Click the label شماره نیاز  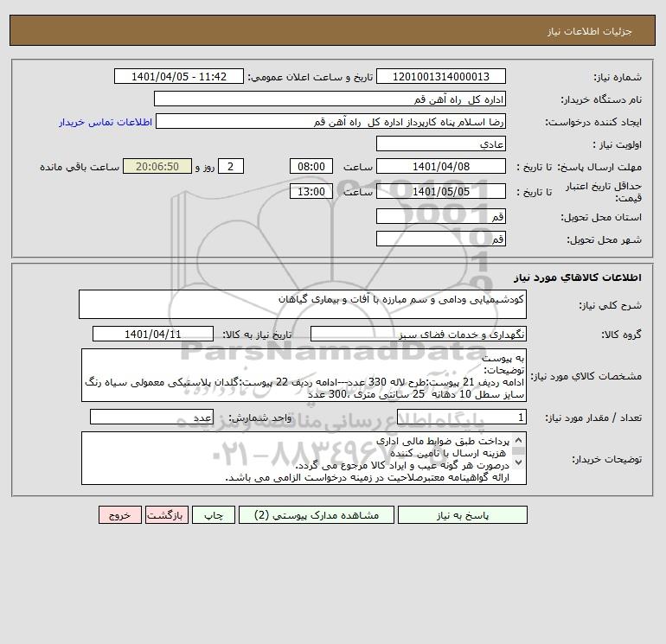pos(618,77)
